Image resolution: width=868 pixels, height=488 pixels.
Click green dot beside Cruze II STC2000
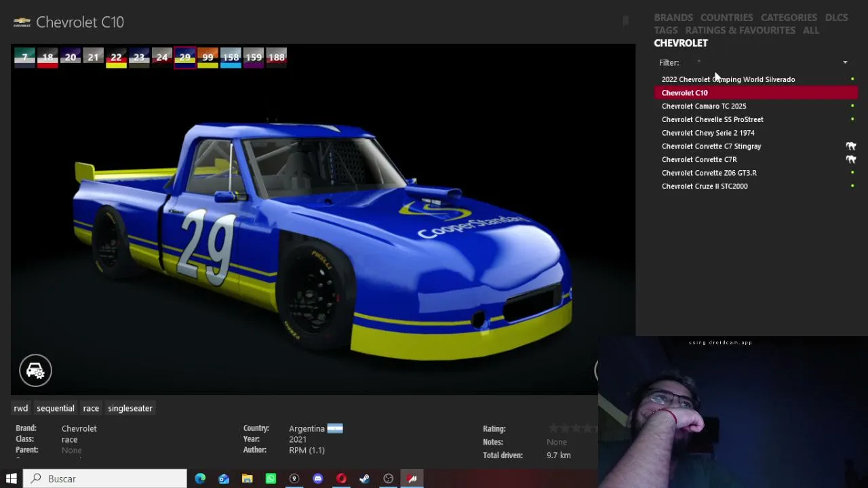click(852, 186)
